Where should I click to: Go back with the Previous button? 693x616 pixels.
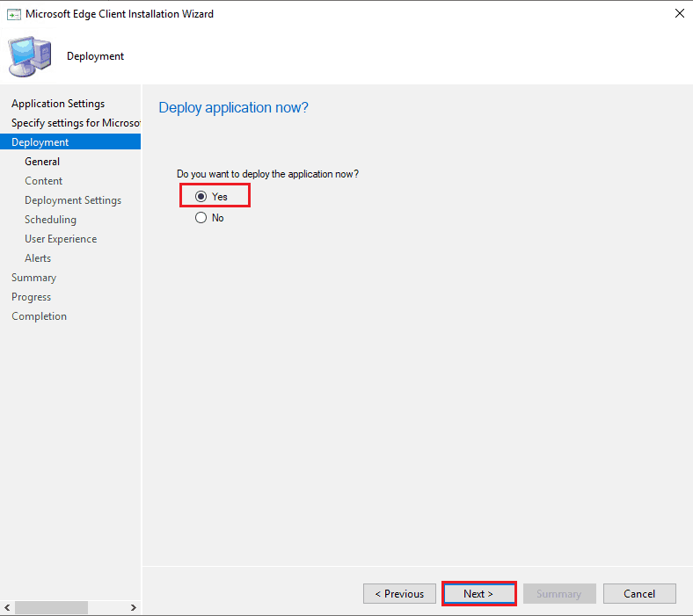(399, 593)
